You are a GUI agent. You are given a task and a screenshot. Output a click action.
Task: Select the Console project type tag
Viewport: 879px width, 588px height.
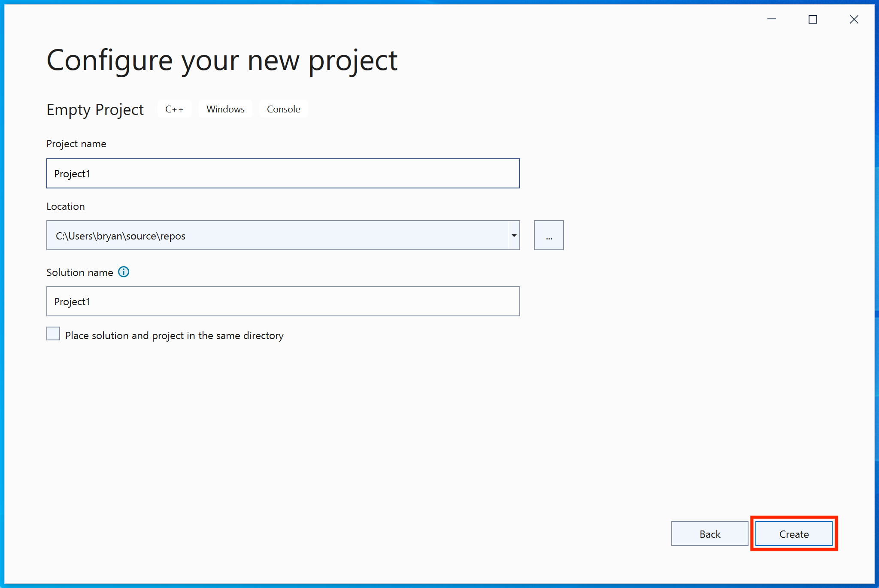click(x=283, y=109)
